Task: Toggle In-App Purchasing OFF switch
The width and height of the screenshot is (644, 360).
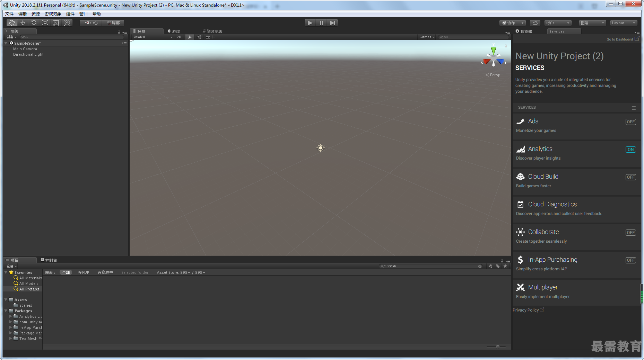Action: [630, 260]
